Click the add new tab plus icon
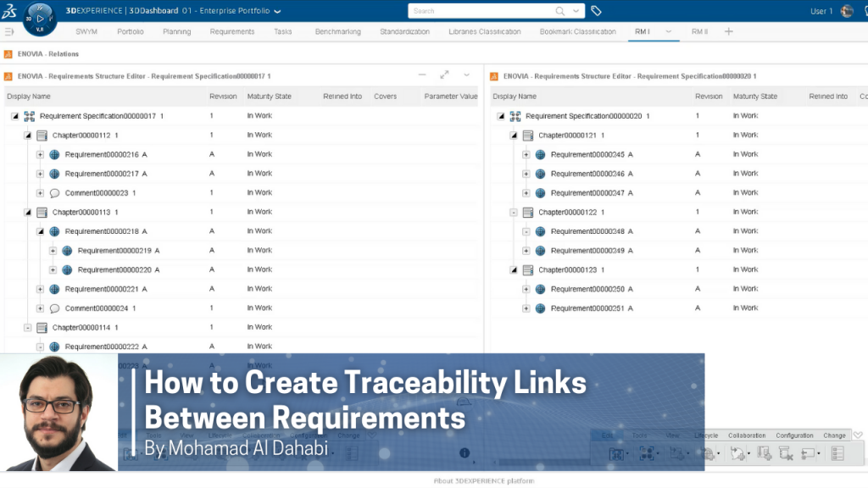Screen dimensions: 868x488 (x=728, y=31)
